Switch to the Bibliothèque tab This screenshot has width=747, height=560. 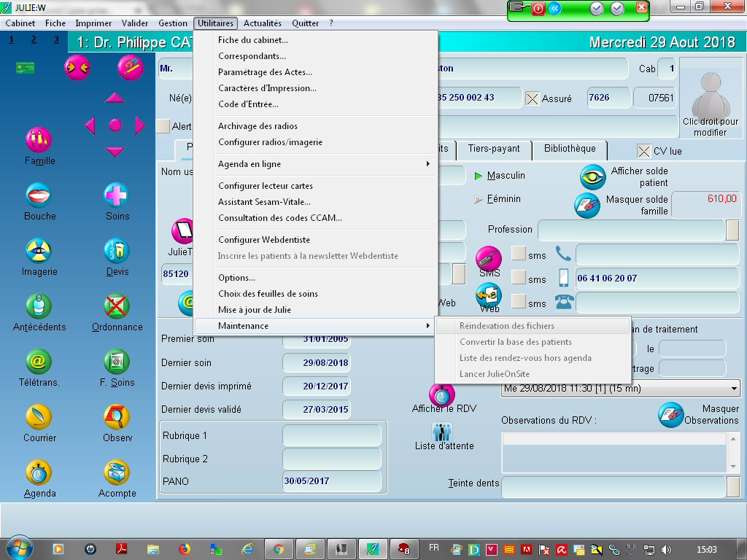point(570,149)
